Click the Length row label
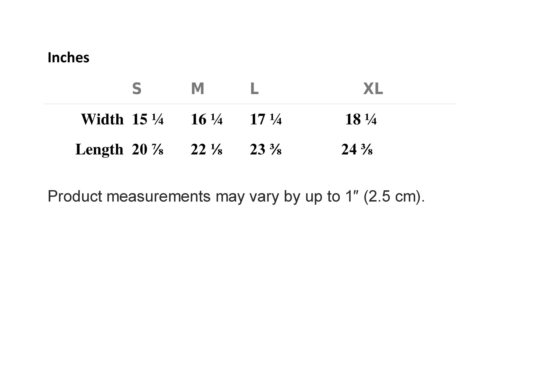This screenshot has height=392, width=555. pyautogui.click(x=99, y=150)
